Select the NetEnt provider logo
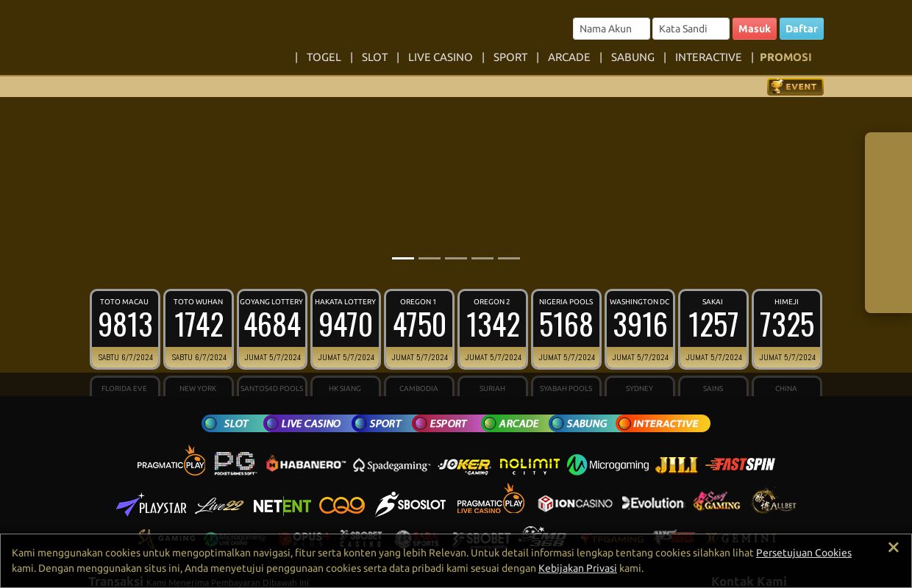The height and width of the screenshot is (588, 912). tap(282, 506)
